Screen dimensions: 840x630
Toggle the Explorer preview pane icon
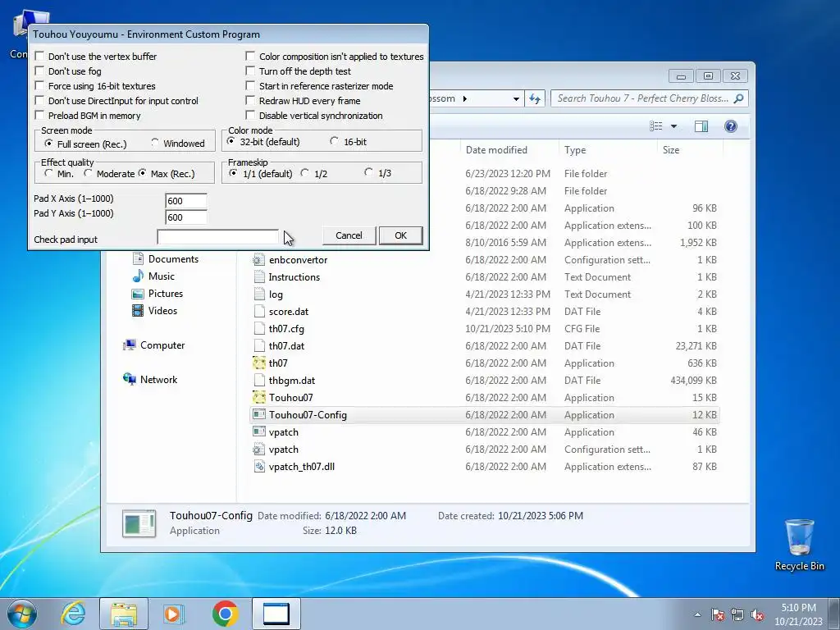[701, 126]
